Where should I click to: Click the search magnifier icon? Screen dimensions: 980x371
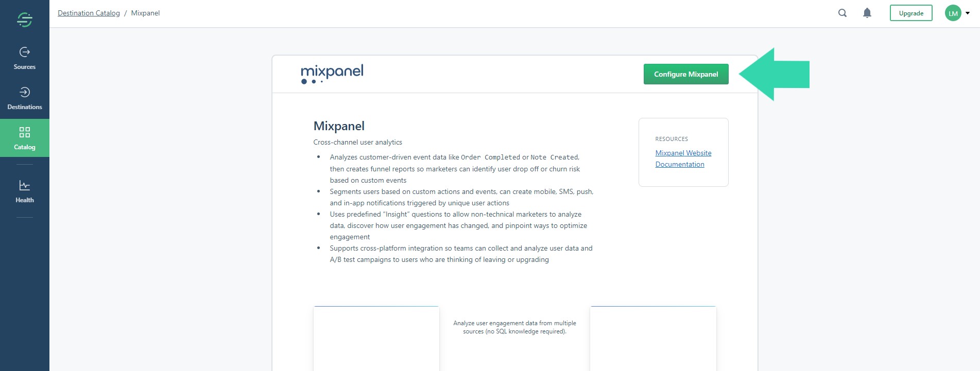(843, 13)
